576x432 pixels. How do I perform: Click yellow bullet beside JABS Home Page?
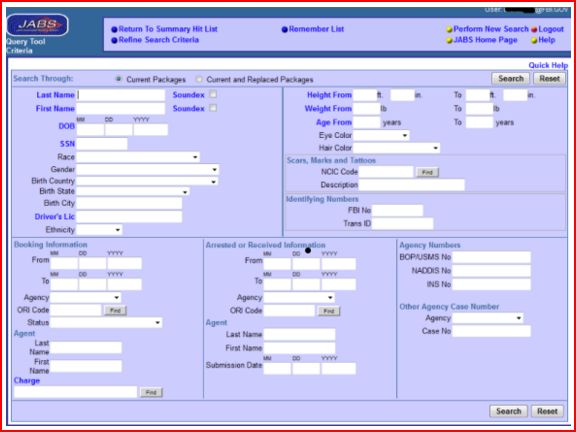pyautogui.click(x=449, y=40)
